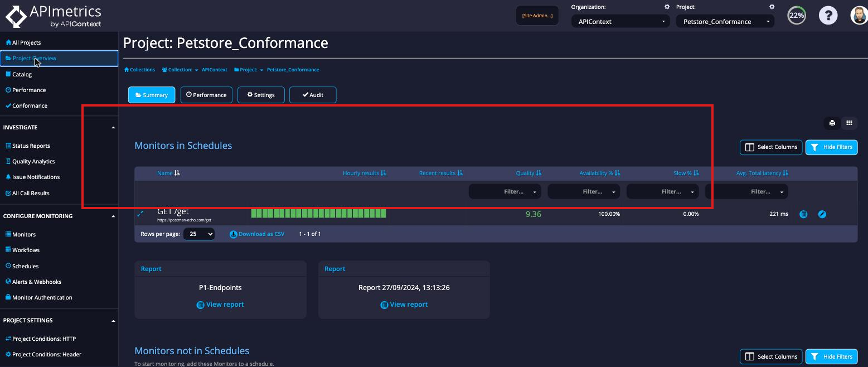This screenshot has width=868, height=367.
Task: Click the print icon above the table
Action: point(832,123)
